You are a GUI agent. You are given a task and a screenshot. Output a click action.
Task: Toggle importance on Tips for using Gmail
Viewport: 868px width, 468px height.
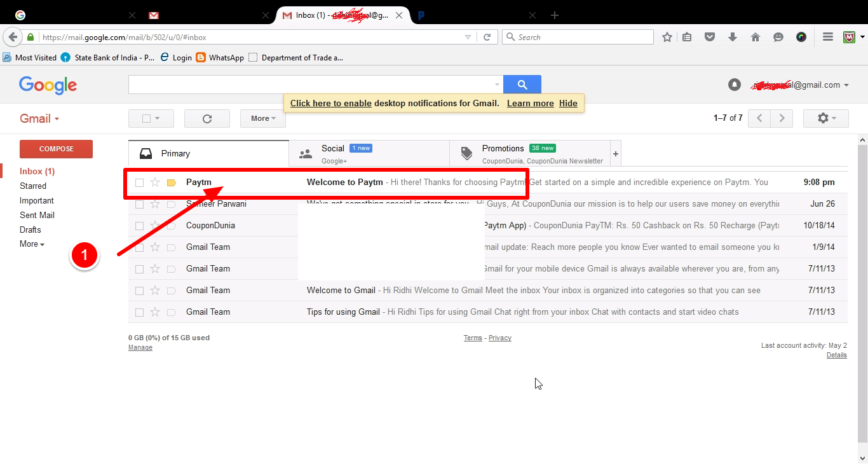(171, 312)
